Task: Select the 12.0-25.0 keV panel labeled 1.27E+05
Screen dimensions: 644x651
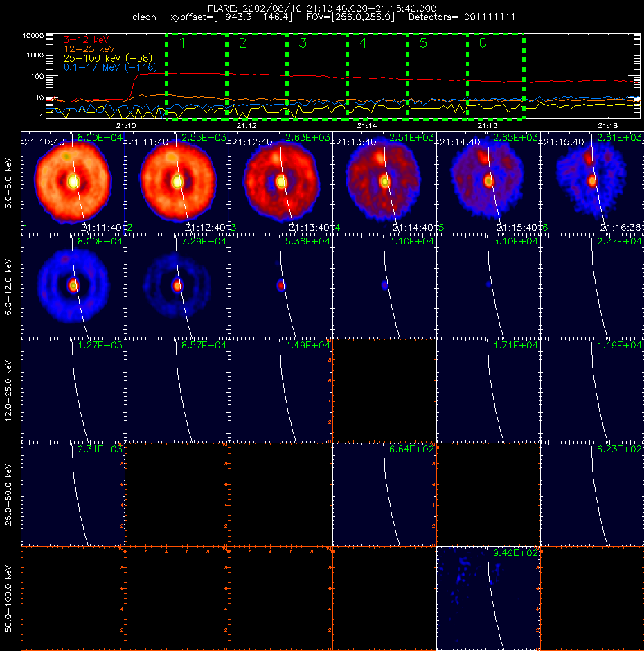Action: [73, 391]
